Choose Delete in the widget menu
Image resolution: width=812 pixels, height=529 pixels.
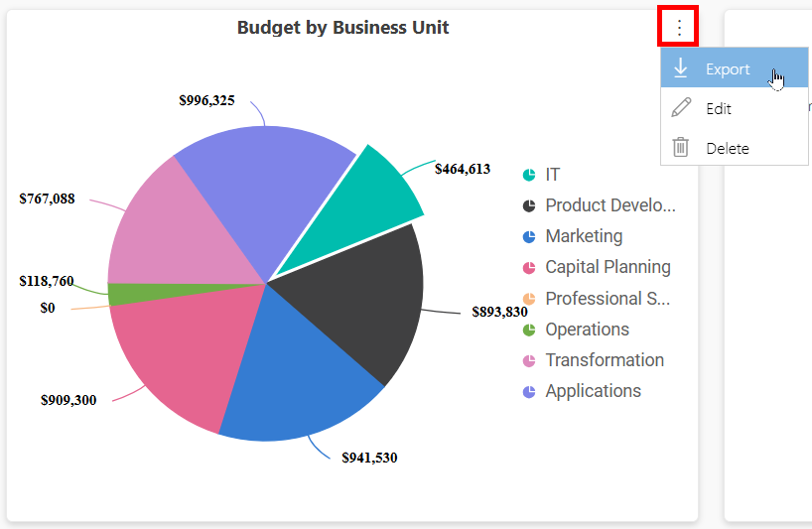(x=734, y=147)
